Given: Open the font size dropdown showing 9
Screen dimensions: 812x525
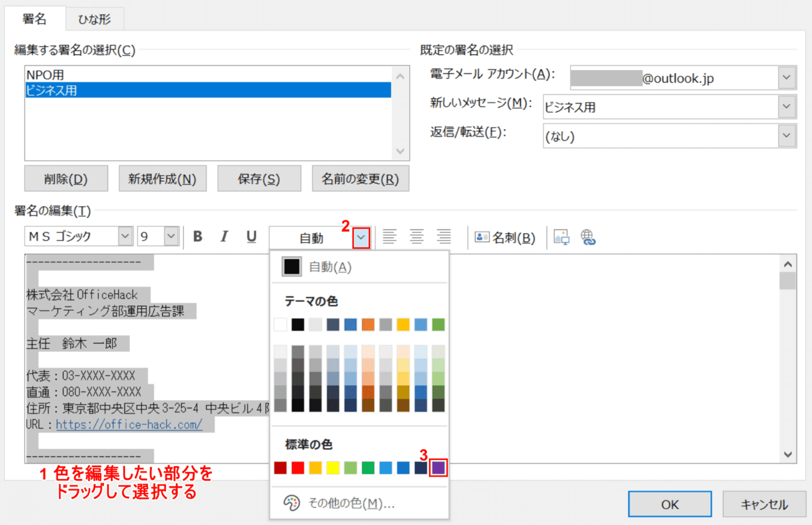Looking at the screenshot, I should (171, 237).
